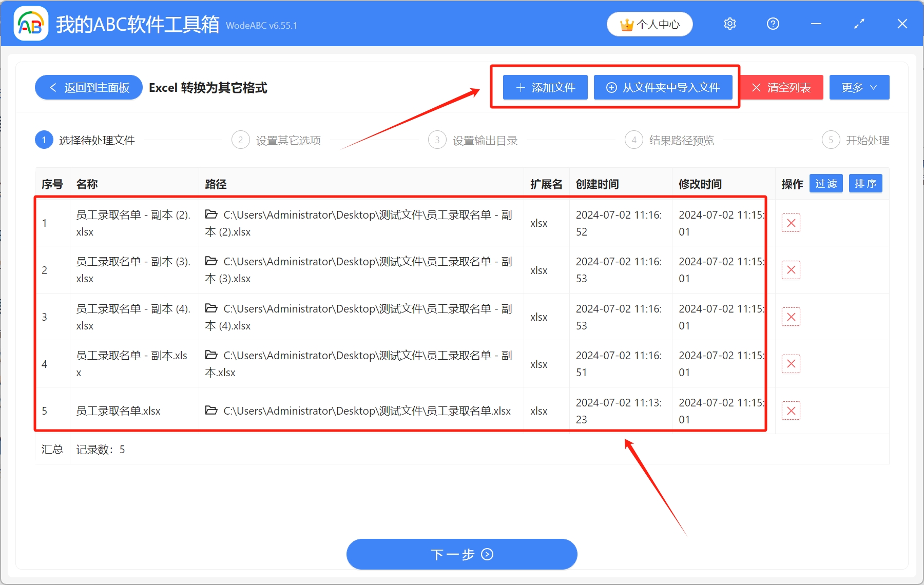Click the AB logo in the title bar
The height and width of the screenshot is (585, 924).
click(x=30, y=23)
